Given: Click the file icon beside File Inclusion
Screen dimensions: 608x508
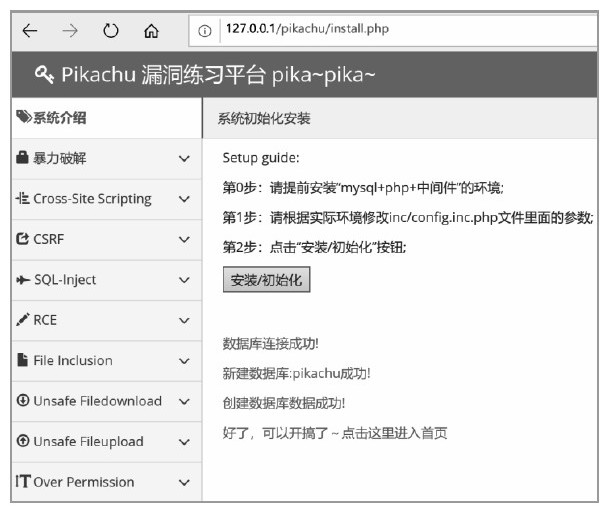Looking at the screenshot, I should (x=22, y=360).
